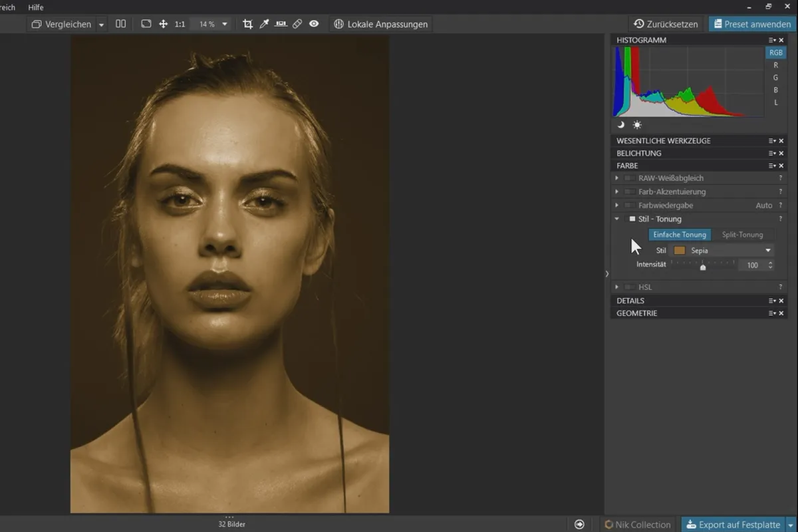Show RGB histogram channels
The image size is (798, 532).
point(775,53)
